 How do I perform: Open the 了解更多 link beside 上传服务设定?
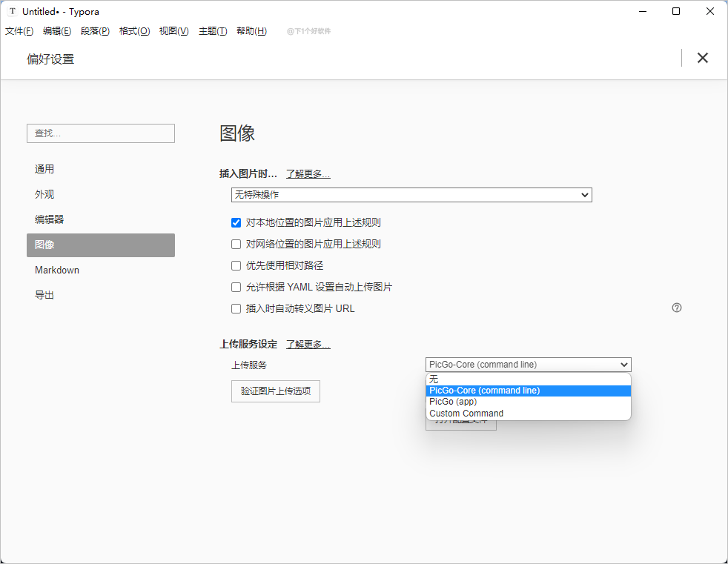tap(308, 345)
